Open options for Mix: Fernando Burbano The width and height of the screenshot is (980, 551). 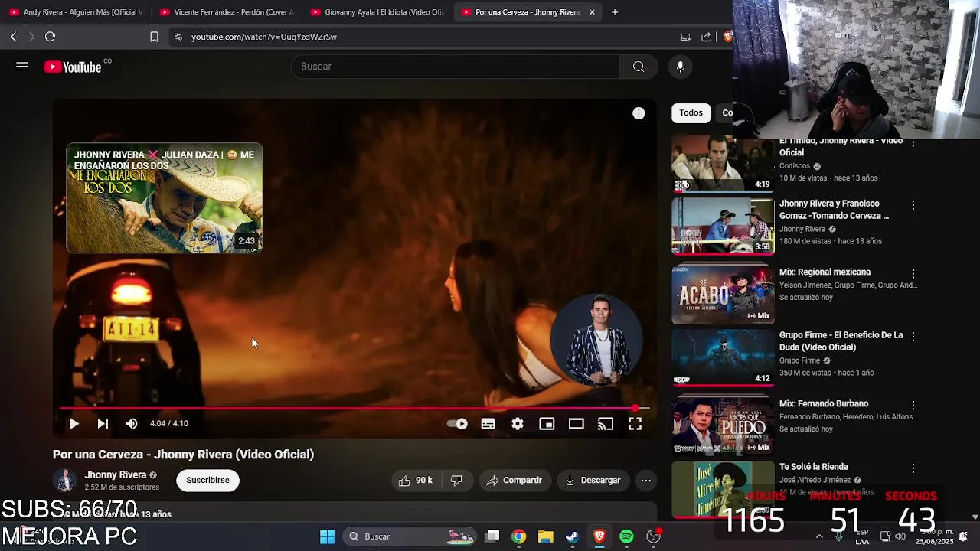click(x=913, y=405)
